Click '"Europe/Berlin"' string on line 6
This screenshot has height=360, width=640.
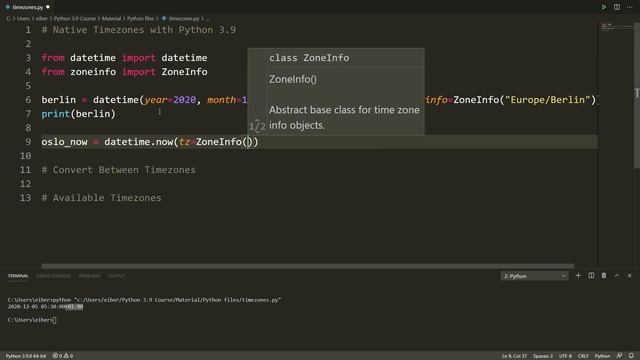tap(548, 100)
